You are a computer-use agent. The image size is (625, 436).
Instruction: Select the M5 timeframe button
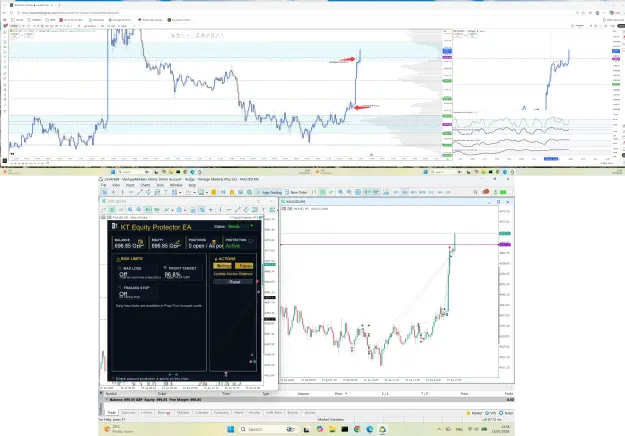click(x=405, y=192)
